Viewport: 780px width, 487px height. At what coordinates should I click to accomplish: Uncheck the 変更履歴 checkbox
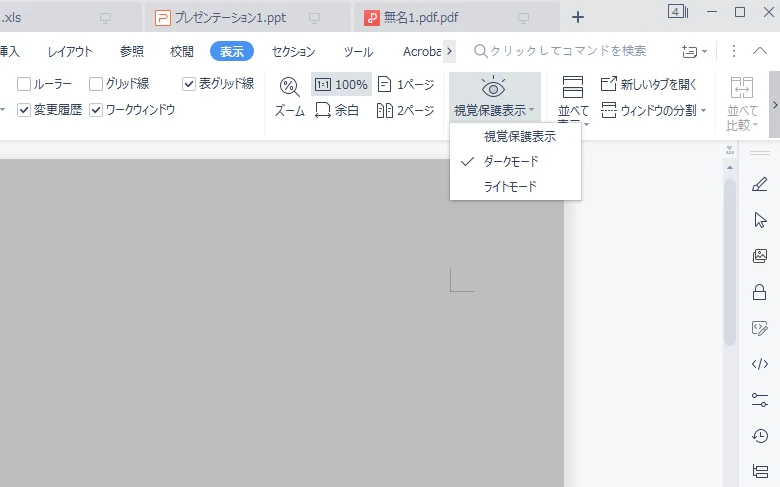pos(24,110)
